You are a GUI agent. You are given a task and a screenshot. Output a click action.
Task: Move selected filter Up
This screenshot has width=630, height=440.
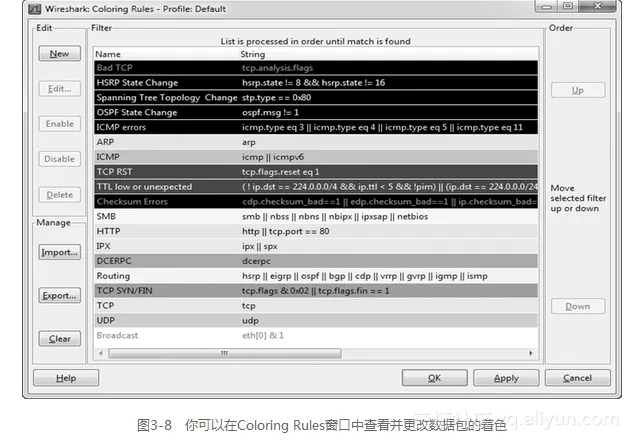pyautogui.click(x=578, y=90)
